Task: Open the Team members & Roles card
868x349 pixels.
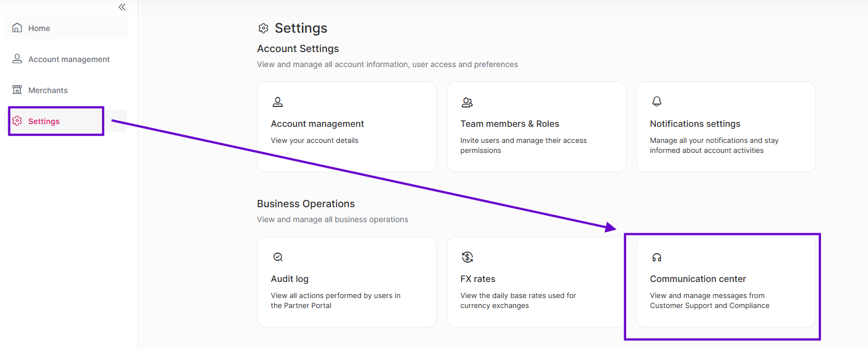Action: [x=537, y=127]
